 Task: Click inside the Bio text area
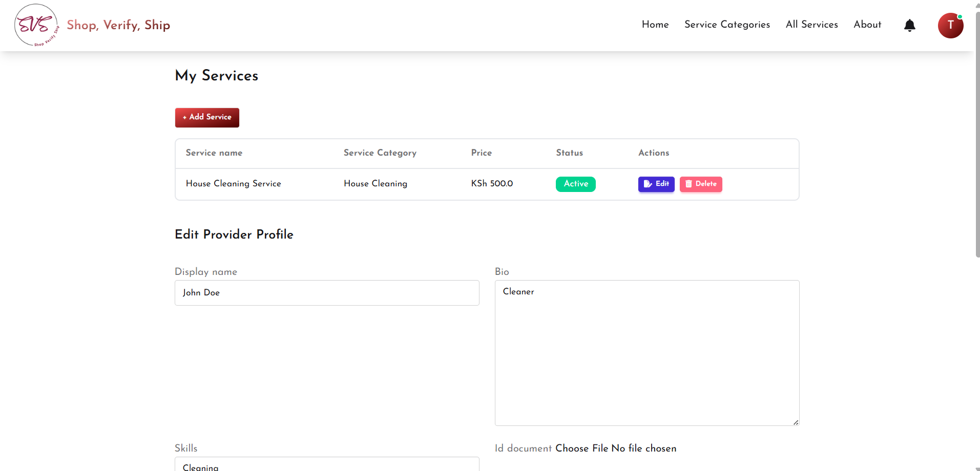[647, 353]
